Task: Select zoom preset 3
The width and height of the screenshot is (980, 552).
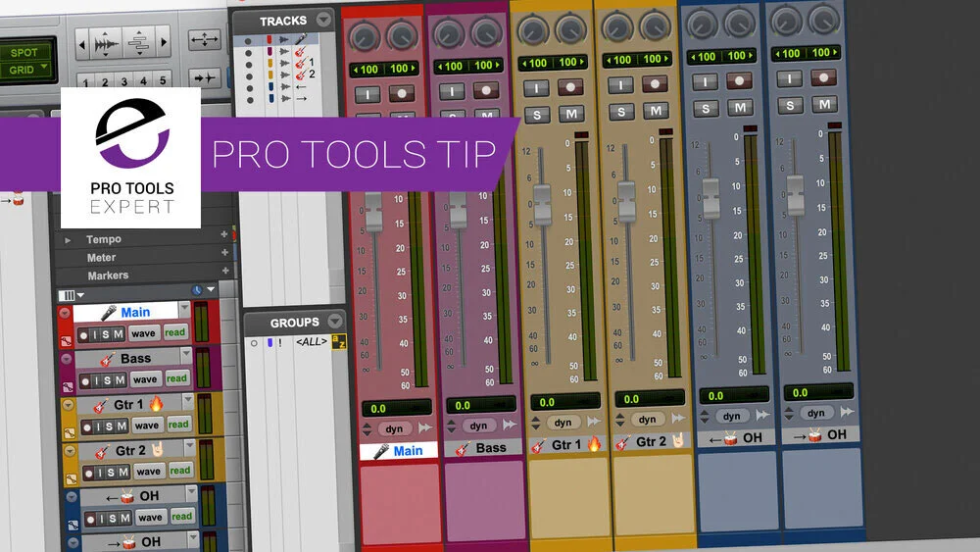Action: [124, 81]
